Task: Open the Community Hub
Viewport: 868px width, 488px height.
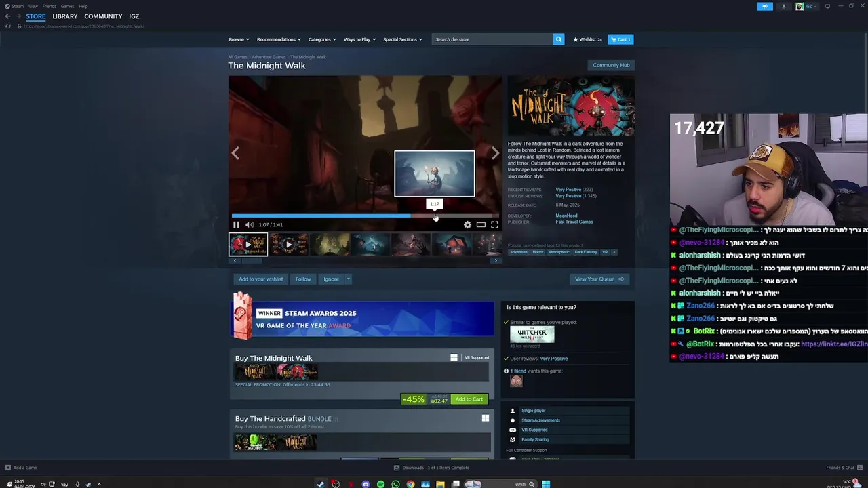Action: (611, 65)
